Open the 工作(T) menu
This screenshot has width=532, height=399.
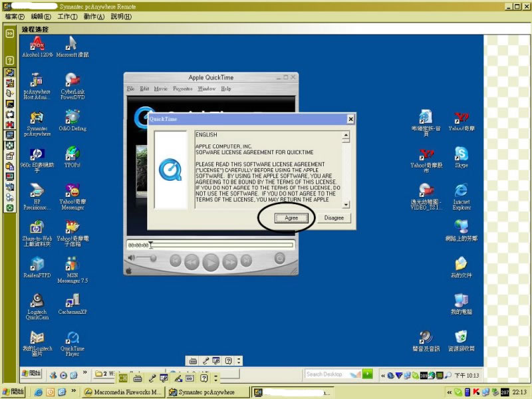[x=67, y=16]
